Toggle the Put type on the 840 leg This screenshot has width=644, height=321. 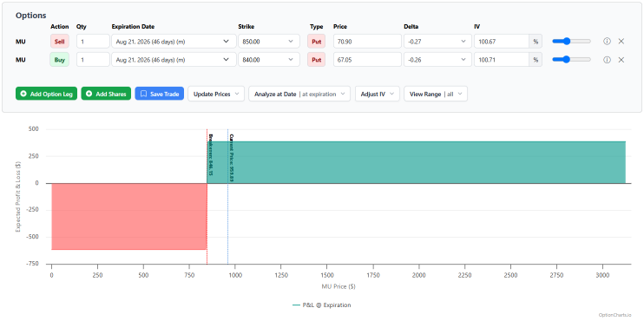[x=316, y=60]
